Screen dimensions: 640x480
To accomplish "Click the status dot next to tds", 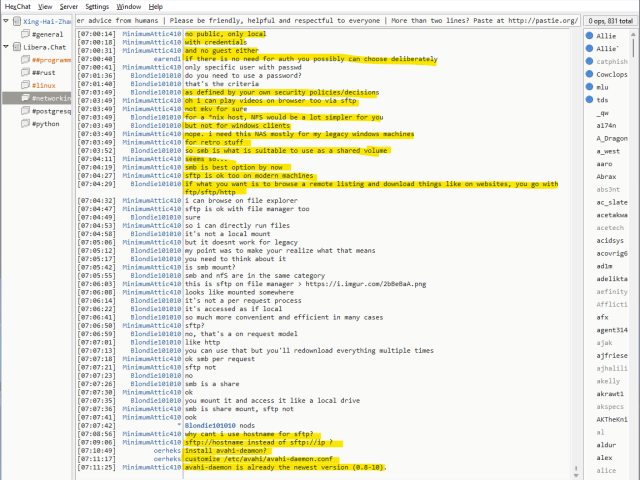I will [589, 99].
